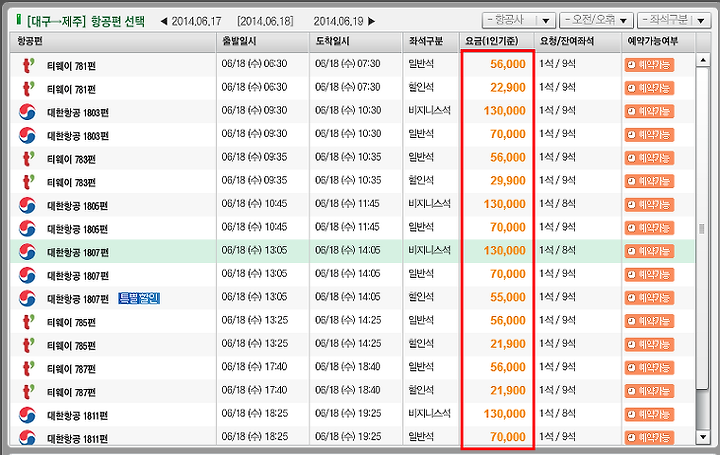The image size is (720, 455).
Task: Click Korean Air logo on 대한항공 1803편 일반석 row
Action: pos(27,135)
